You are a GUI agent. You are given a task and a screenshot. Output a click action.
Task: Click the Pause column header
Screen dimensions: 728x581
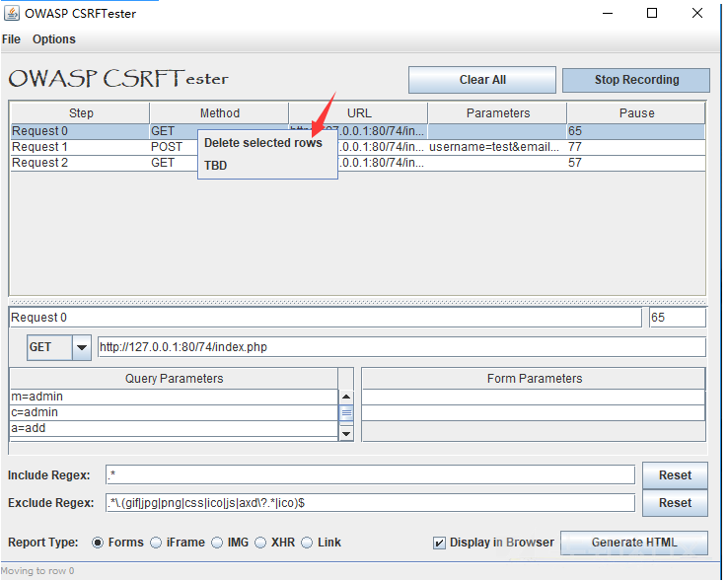pyautogui.click(x=636, y=113)
